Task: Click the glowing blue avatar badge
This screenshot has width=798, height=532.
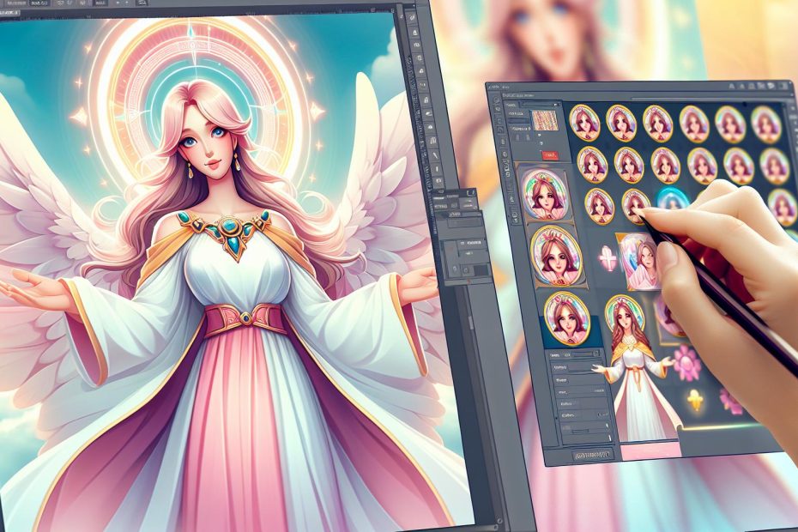Action: tap(672, 198)
